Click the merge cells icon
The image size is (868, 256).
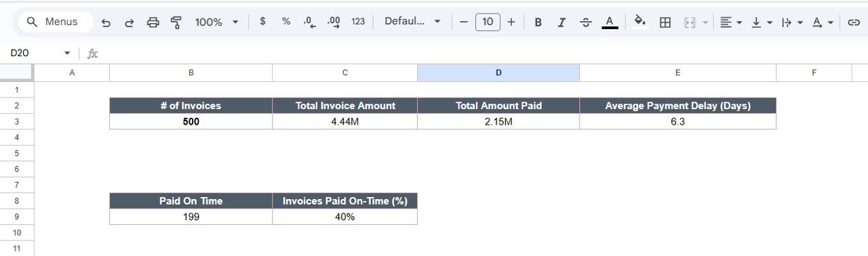click(690, 22)
